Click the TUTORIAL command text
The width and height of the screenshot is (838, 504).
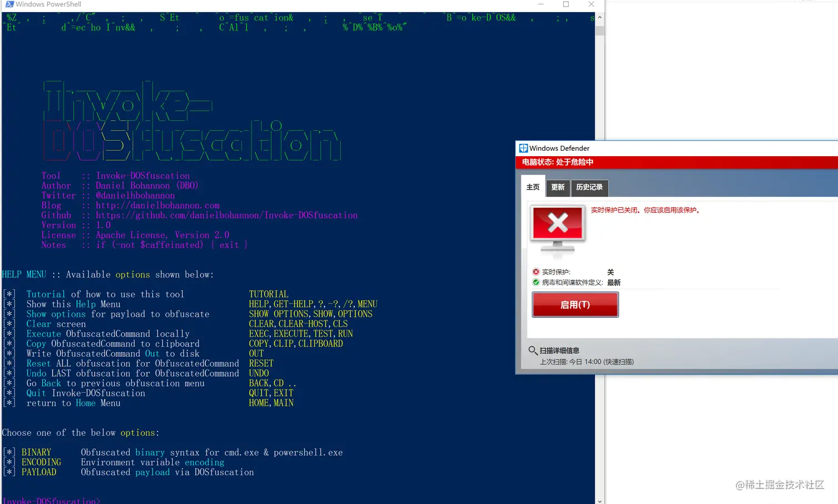pyautogui.click(x=268, y=294)
